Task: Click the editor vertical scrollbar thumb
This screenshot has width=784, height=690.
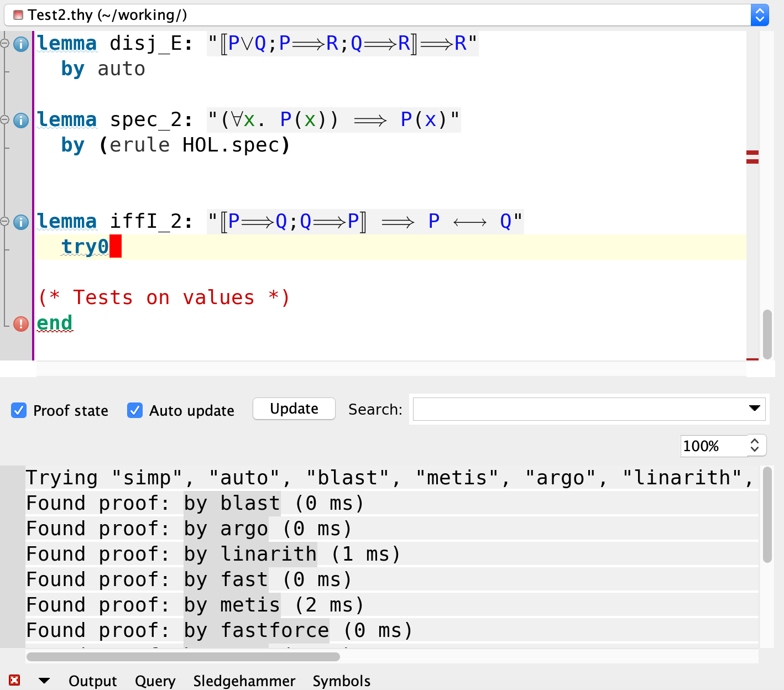Action: click(767, 334)
